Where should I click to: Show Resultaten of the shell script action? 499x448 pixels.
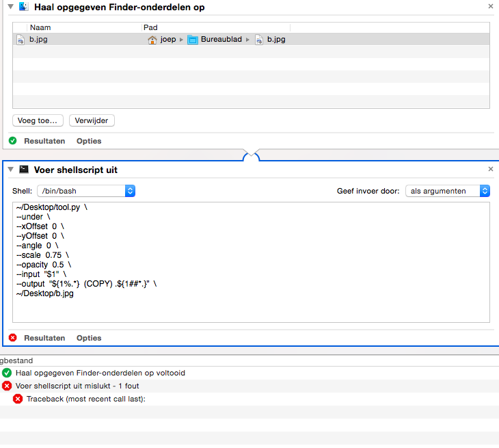click(x=44, y=338)
